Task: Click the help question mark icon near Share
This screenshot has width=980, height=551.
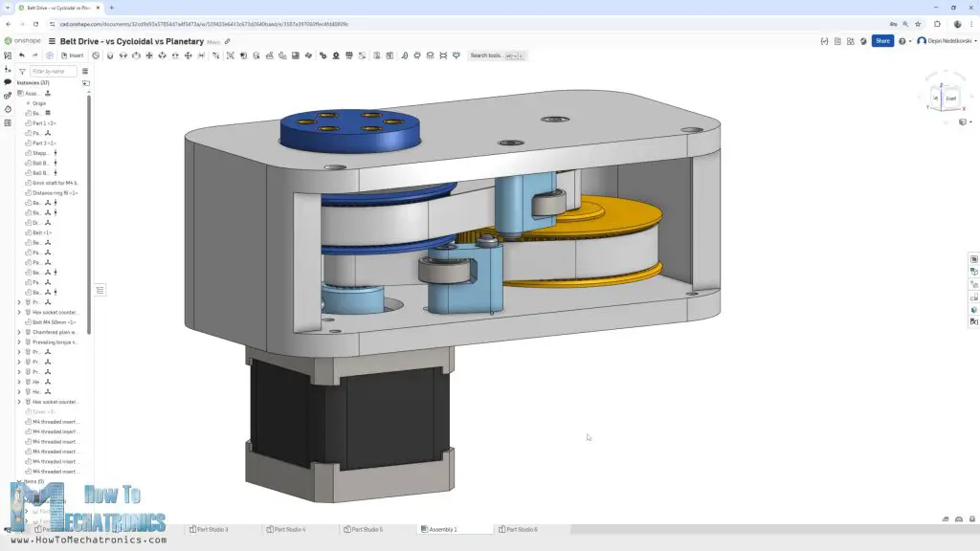Action: [x=902, y=41]
